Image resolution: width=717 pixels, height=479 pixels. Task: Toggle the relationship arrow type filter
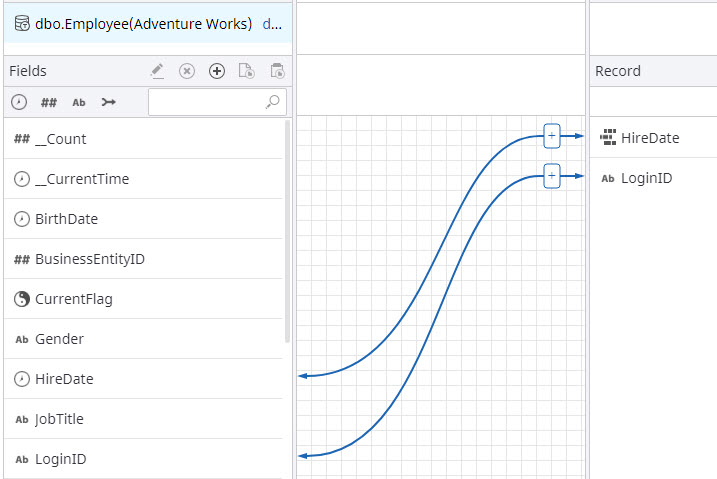pos(108,102)
